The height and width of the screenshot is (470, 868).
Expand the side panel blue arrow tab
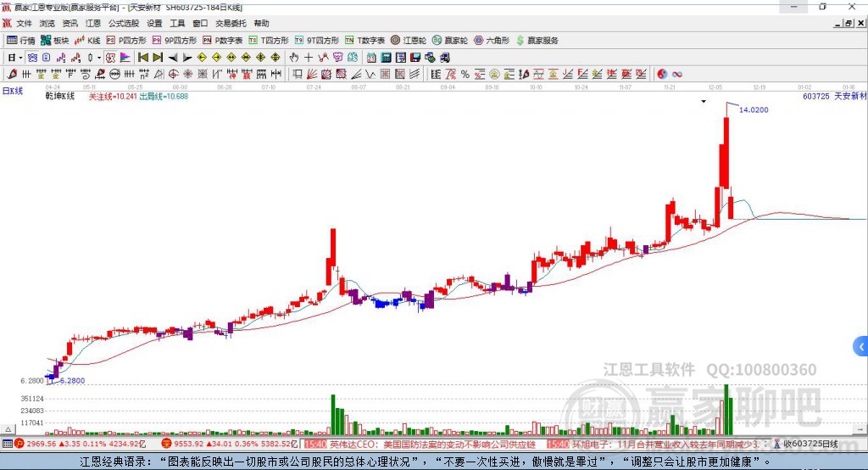coord(861,347)
